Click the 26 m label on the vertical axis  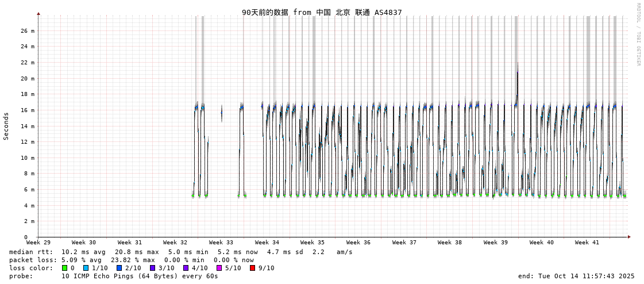28,31
